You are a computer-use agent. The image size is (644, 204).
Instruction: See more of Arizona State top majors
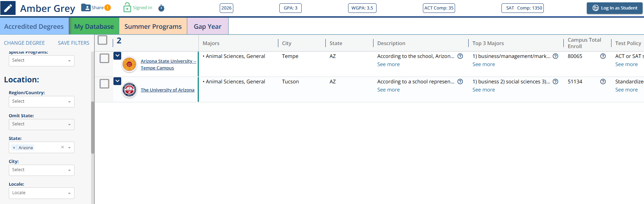(484, 64)
